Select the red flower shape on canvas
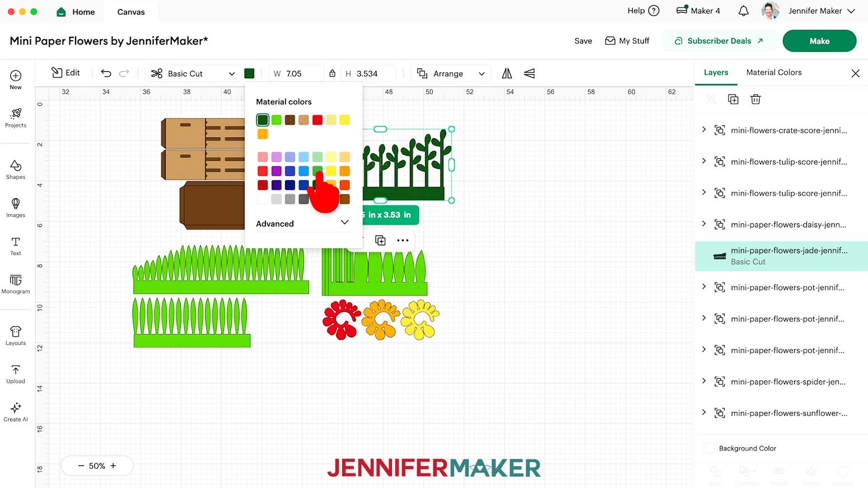Image resolution: width=868 pixels, height=488 pixels. (342, 320)
